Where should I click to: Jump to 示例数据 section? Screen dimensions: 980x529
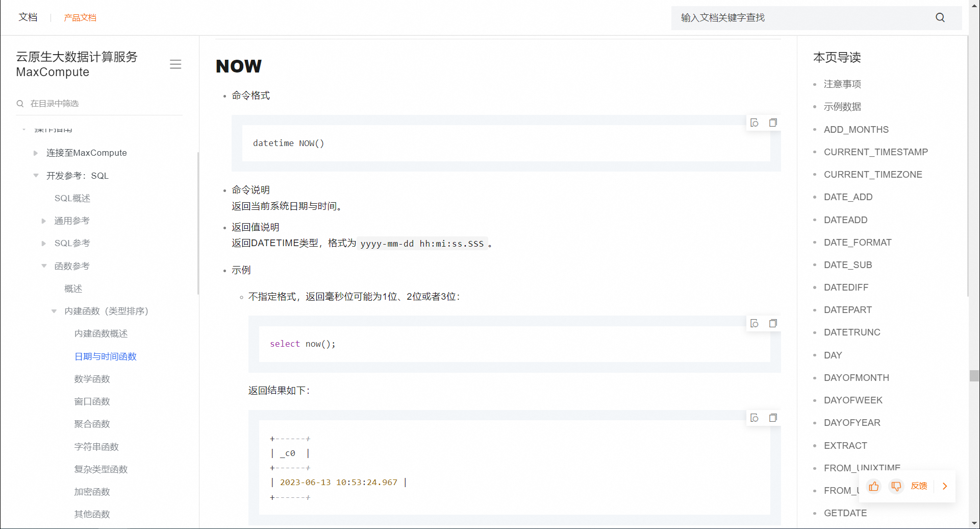pyautogui.click(x=842, y=107)
